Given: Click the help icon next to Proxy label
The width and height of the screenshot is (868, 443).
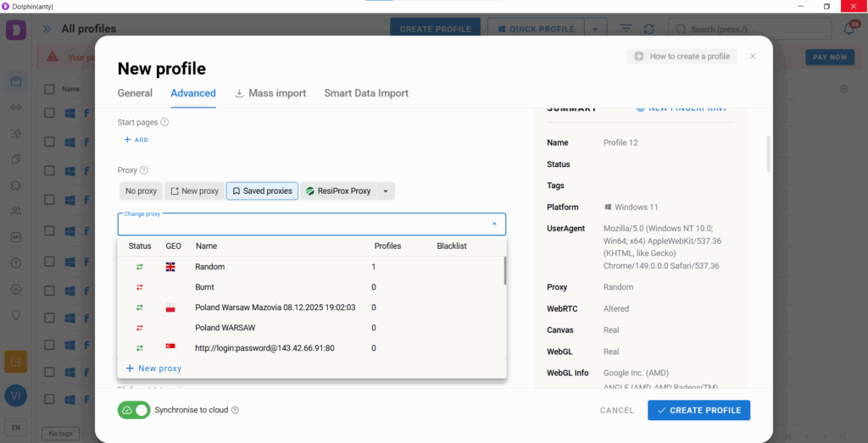Looking at the screenshot, I should [x=144, y=170].
